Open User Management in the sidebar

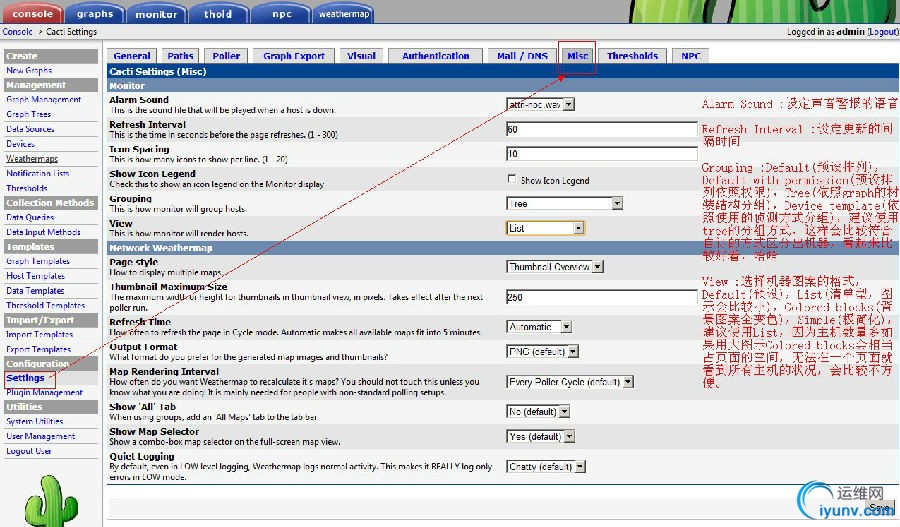tap(40, 436)
